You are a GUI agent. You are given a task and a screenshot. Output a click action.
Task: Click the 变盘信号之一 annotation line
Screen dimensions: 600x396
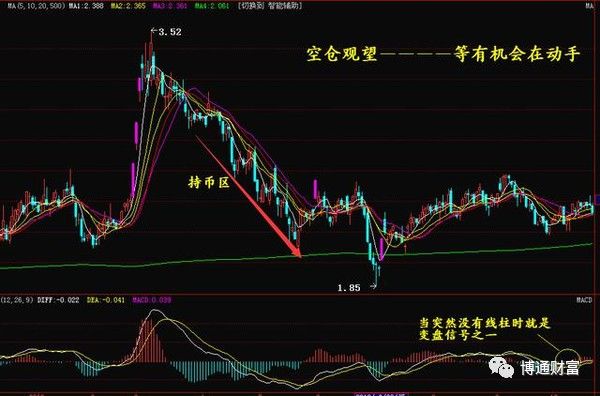pyautogui.click(x=458, y=336)
